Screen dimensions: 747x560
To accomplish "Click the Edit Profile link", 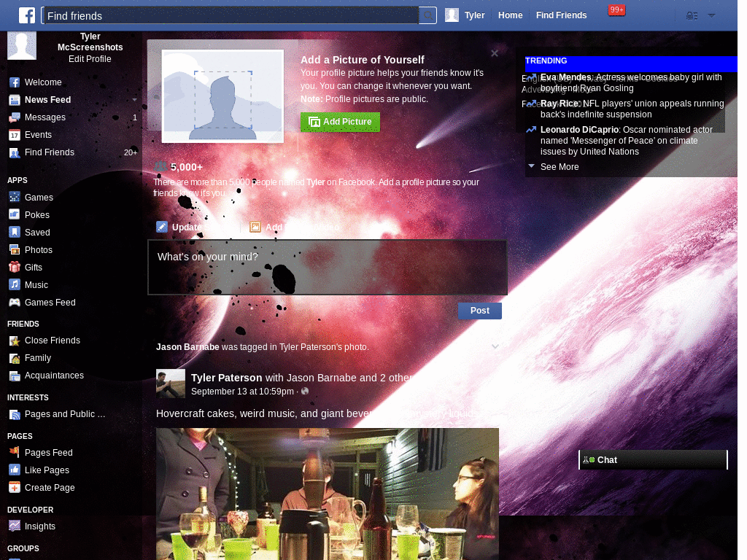I will [90, 59].
